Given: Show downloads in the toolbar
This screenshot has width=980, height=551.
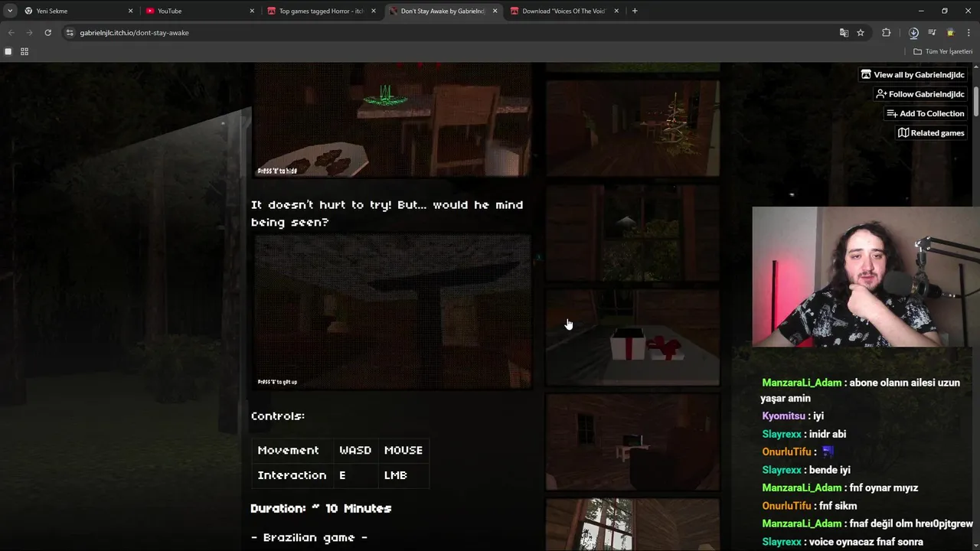Looking at the screenshot, I should [x=913, y=33].
